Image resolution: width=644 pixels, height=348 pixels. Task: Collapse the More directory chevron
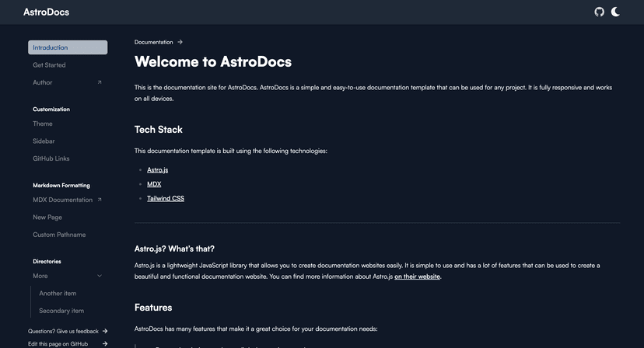click(x=100, y=276)
